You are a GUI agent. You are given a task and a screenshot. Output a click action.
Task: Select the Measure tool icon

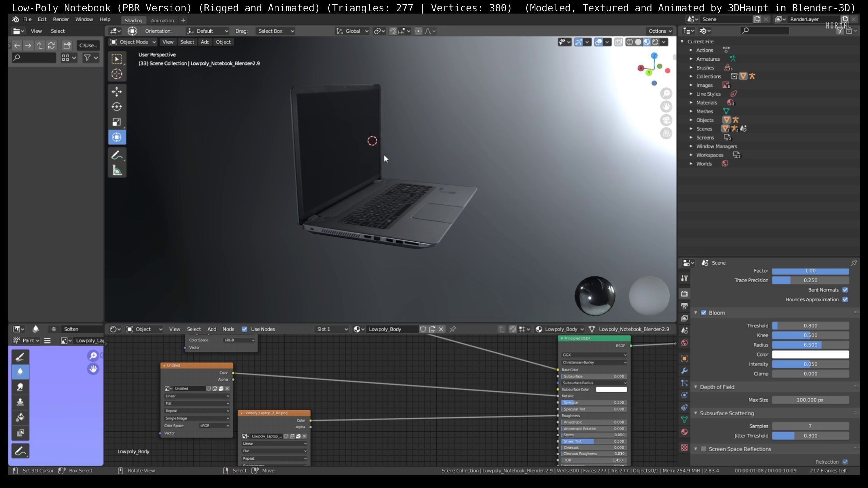[116, 170]
